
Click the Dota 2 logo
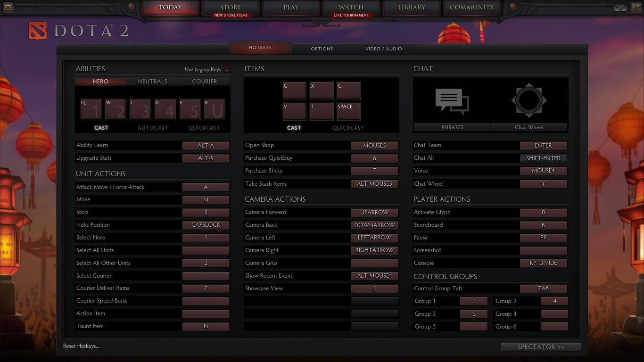click(78, 31)
